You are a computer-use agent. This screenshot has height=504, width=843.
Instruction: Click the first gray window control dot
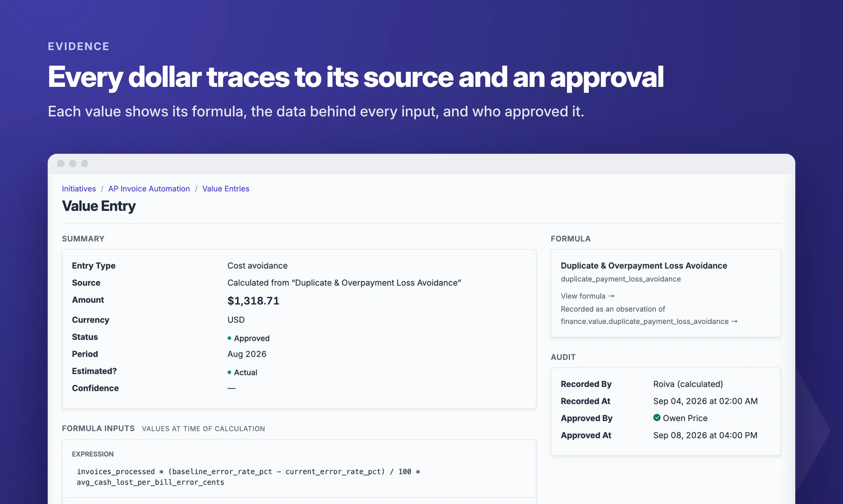[x=61, y=164]
